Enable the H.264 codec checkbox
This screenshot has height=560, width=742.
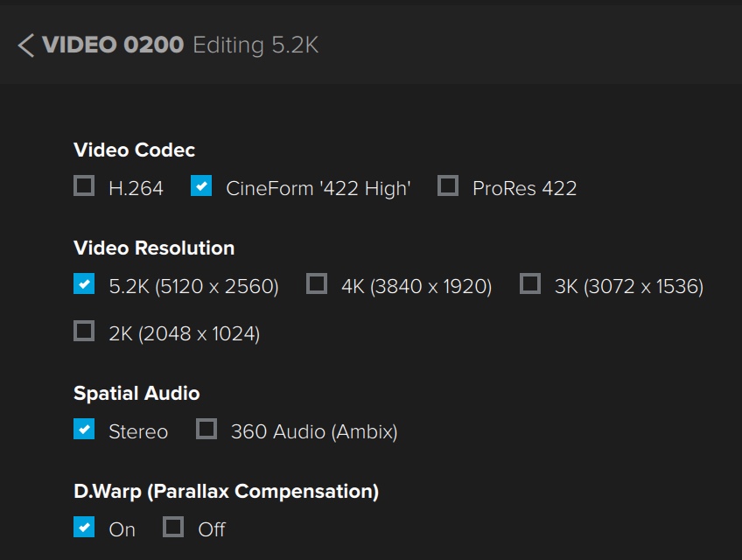pyautogui.click(x=84, y=185)
